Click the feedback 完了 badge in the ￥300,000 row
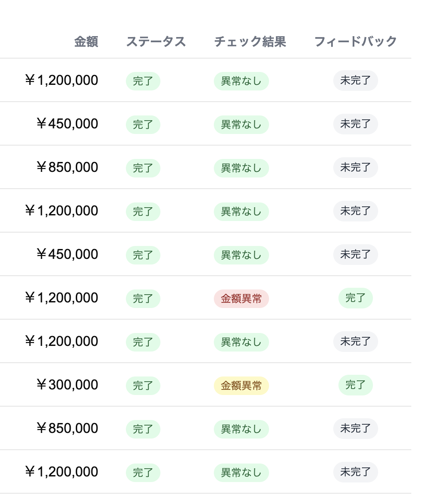This screenshot has width=432, height=504. (355, 385)
